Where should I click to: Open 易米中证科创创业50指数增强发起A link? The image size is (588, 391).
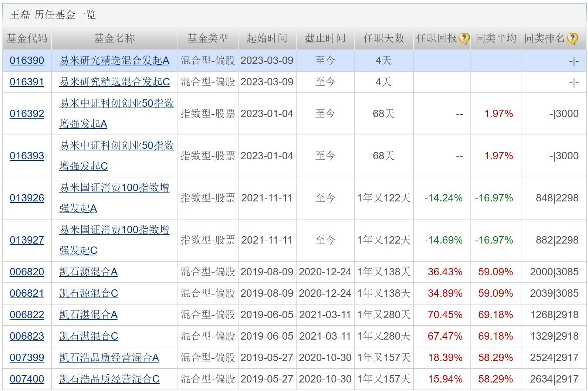tap(116, 114)
